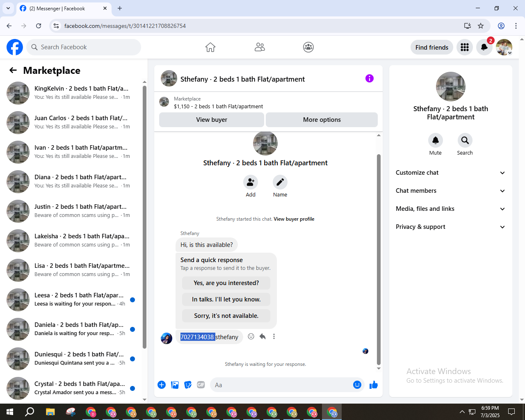Open the Windows Start menu
Screen dimensions: 525x420
click(10, 412)
